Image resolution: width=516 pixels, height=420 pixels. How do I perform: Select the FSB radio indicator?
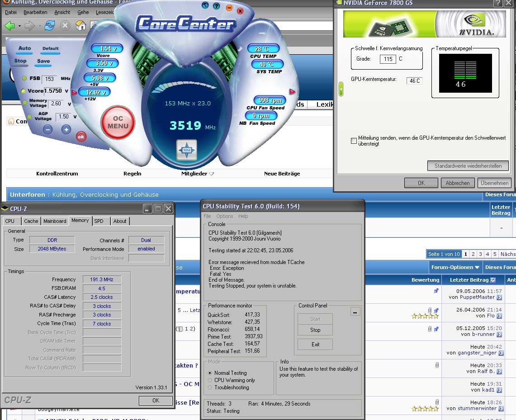pos(24,78)
